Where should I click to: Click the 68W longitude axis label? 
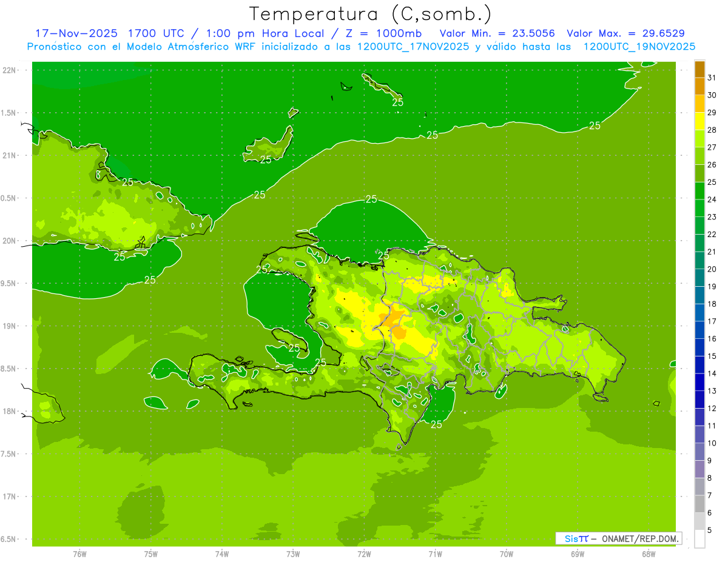(x=648, y=554)
